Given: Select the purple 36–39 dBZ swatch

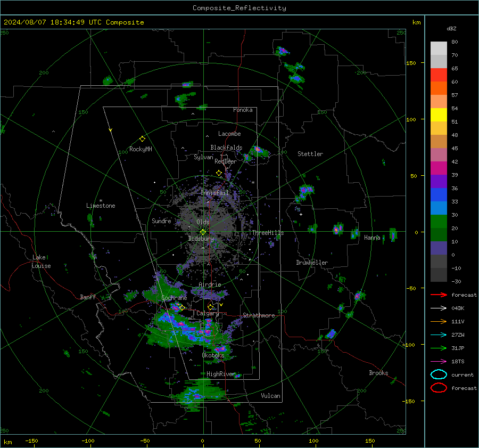Looking at the screenshot, I should (x=439, y=181).
